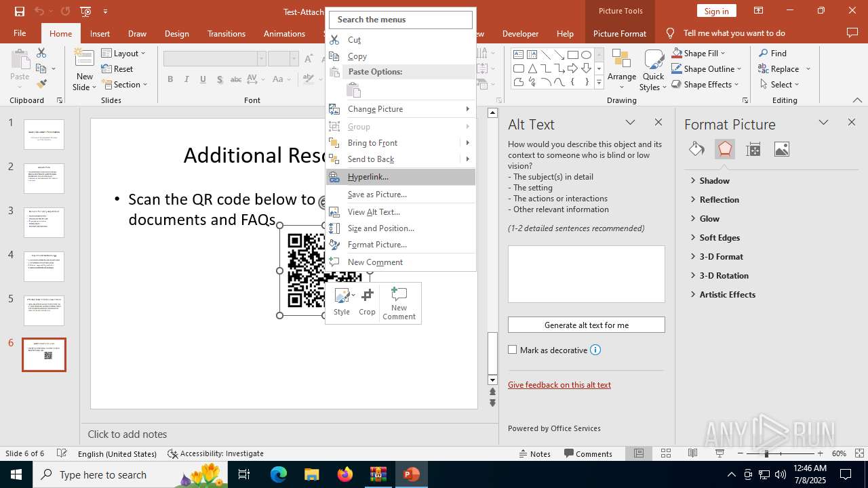
Task: Toggle Bold formatting
Action: point(171,79)
